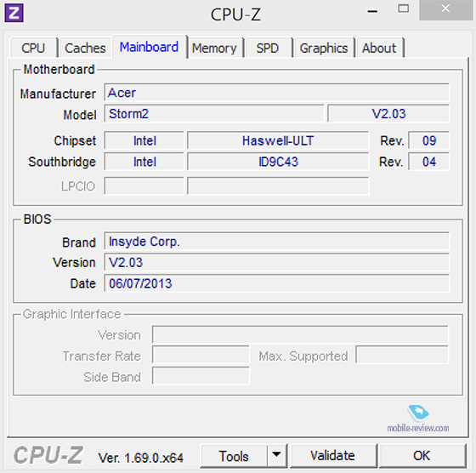Click the BIOS Brand Insyde Corp. field
Image resolution: width=476 pixels, height=473 pixels.
pos(276,242)
